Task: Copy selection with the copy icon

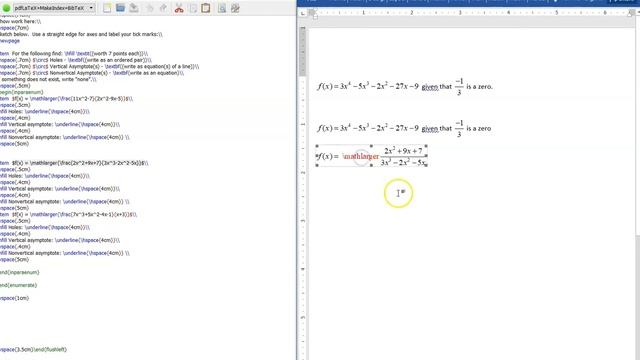Action: pos(193,8)
